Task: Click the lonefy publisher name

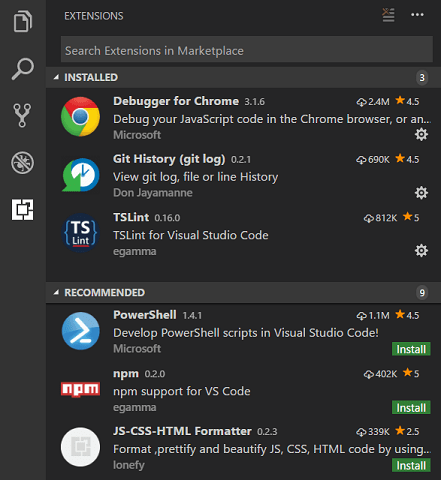Action: pyautogui.click(x=129, y=465)
